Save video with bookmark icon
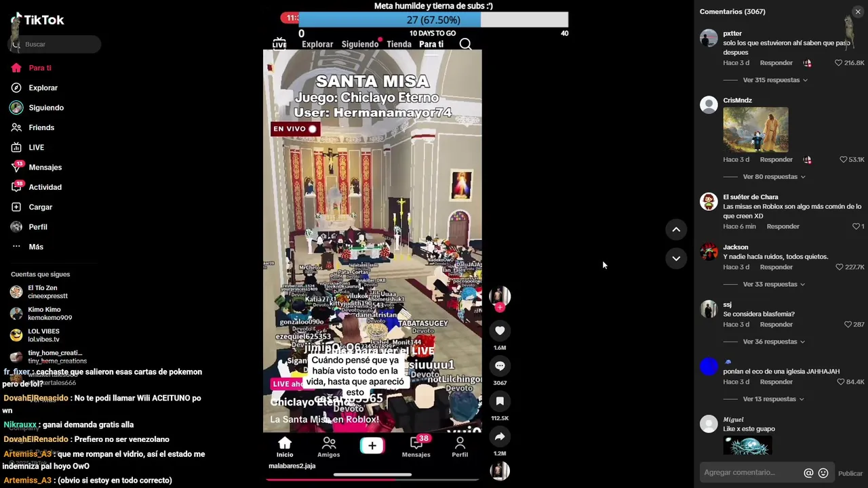 click(x=500, y=401)
